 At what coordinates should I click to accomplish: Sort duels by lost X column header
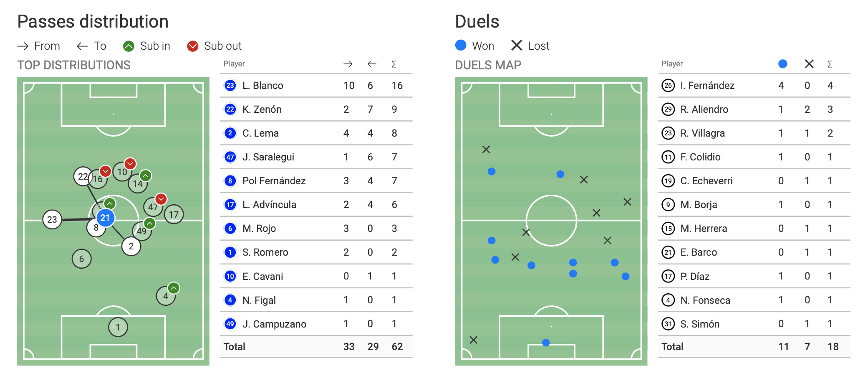(809, 64)
